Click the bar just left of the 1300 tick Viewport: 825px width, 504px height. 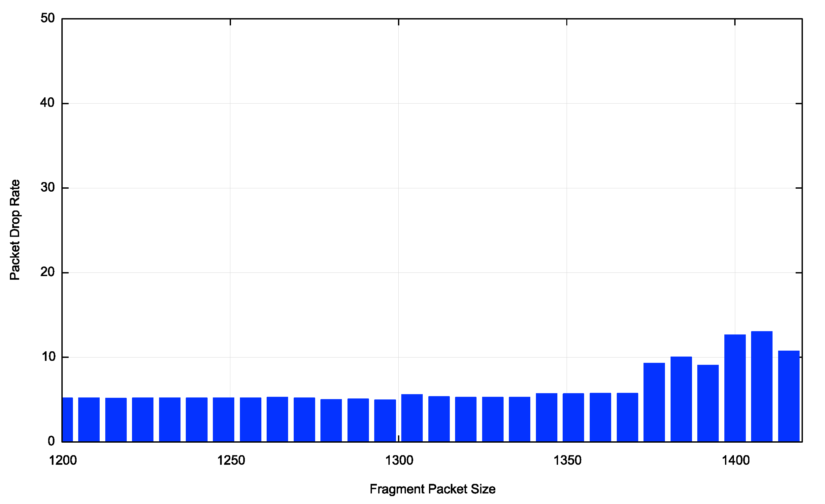point(385,421)
